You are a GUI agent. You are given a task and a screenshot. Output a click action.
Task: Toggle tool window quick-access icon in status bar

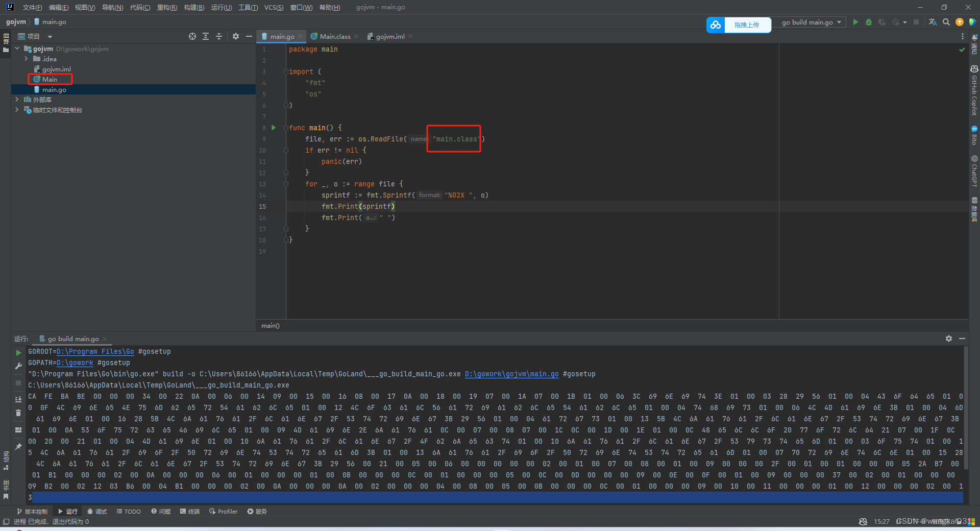click(6, 521)
